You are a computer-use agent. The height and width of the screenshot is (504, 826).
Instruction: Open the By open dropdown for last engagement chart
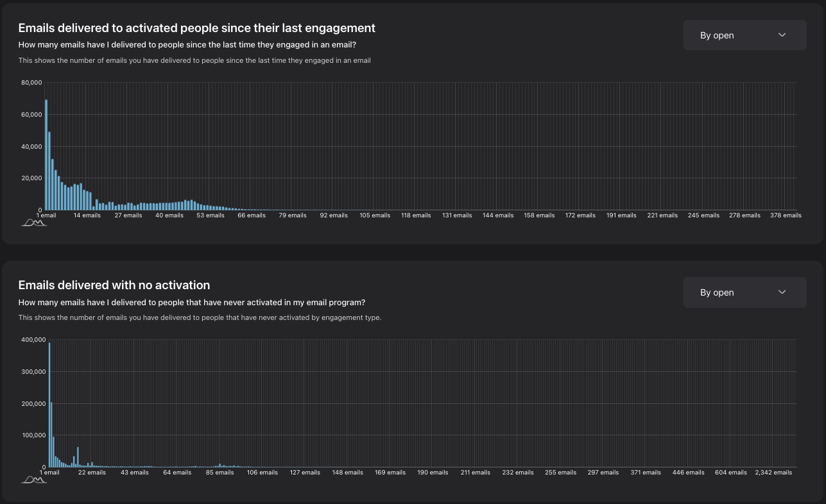pos(744,35)
